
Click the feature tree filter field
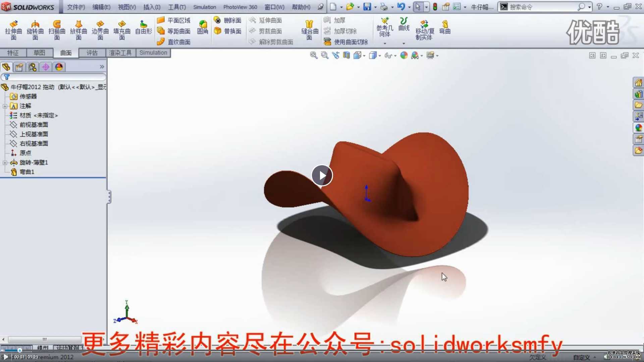point(54,77)
